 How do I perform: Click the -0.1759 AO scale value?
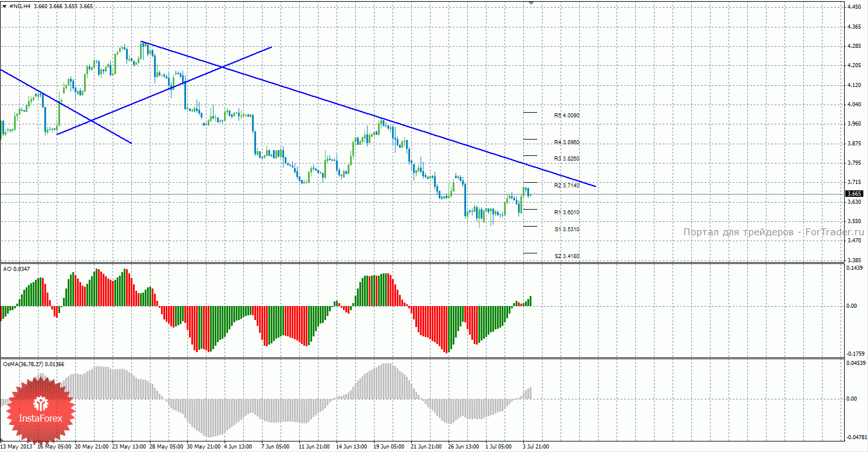point(855,354)
